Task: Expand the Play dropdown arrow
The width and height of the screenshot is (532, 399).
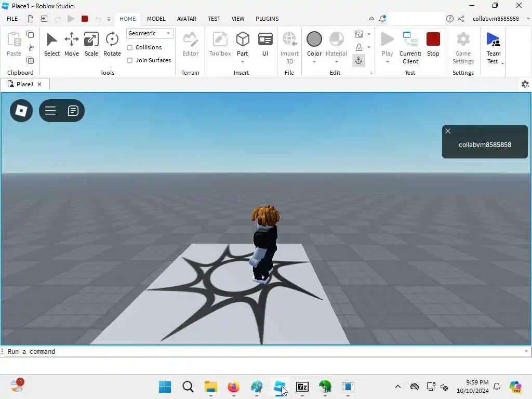Action: (387, 62)
